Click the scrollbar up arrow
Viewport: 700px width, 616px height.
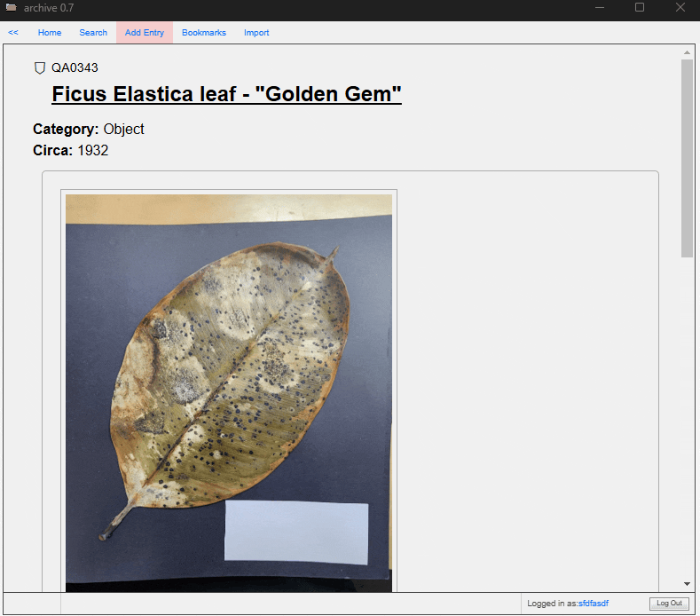coord(687,52)
